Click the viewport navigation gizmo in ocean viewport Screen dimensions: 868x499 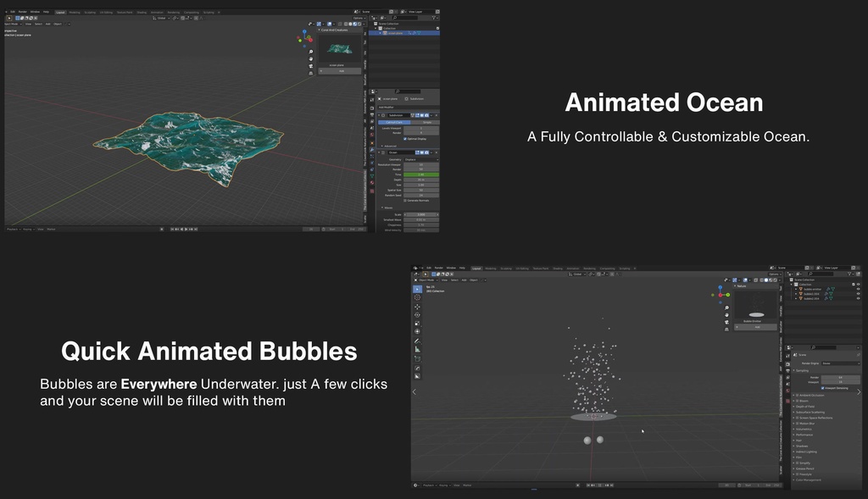pyautogui.click(x=304, y=37)
